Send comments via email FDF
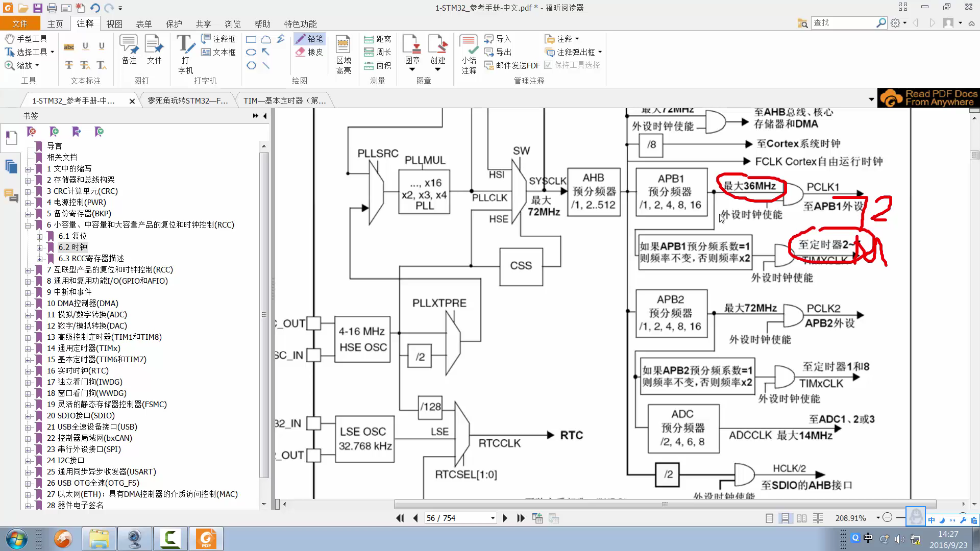 click(x=512, y=65)
